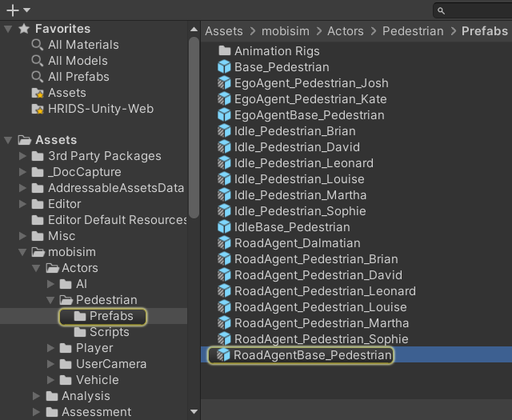Collapse the Pedestrian folder in tree

50,300
